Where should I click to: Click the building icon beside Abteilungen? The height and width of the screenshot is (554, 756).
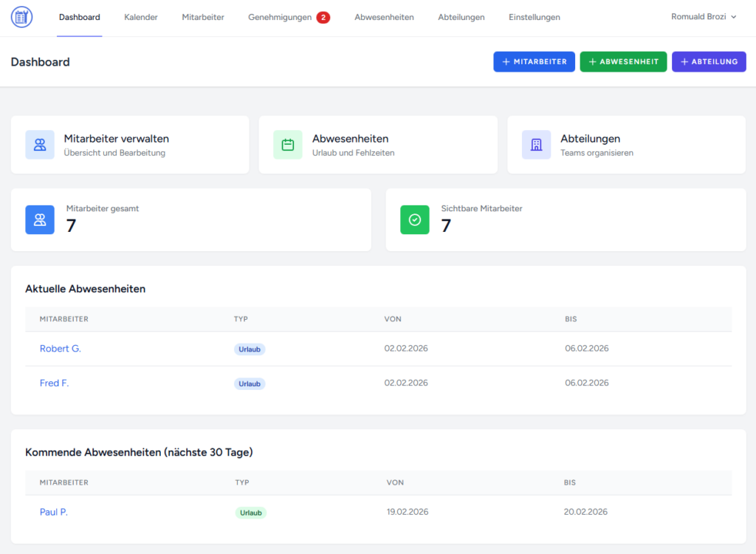[536, 145]
